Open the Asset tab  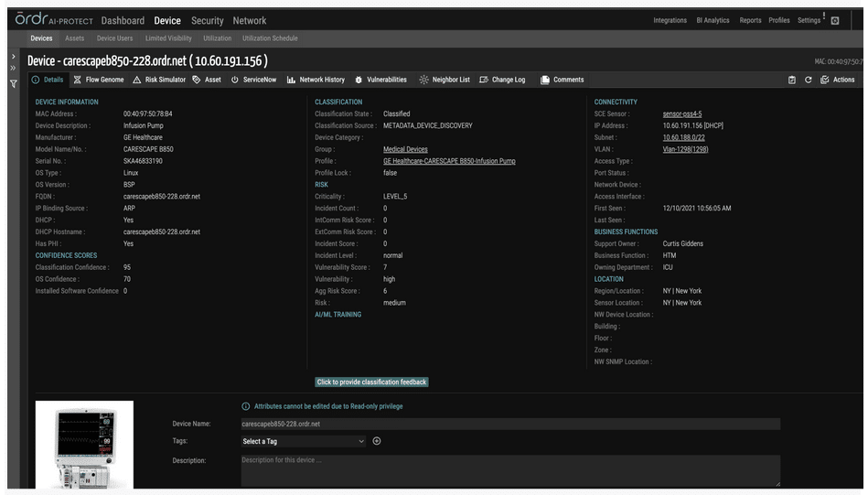pos(212,80)
